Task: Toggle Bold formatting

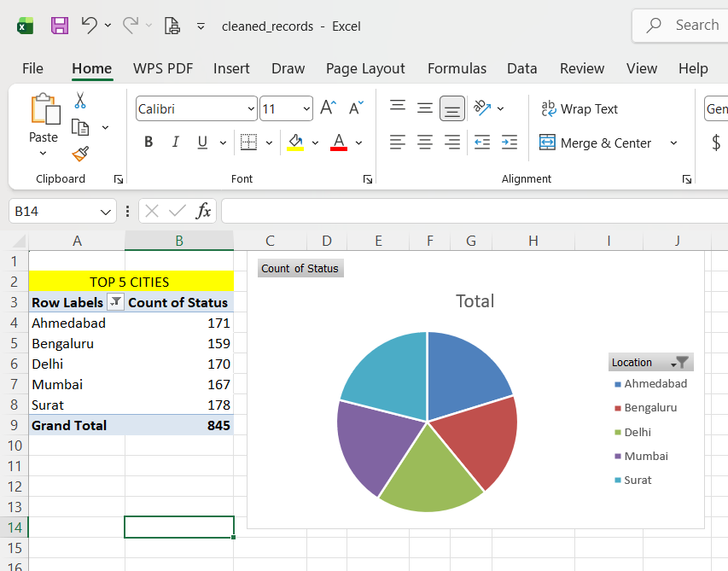Action: pyautogui.click(x=149, y=143)
